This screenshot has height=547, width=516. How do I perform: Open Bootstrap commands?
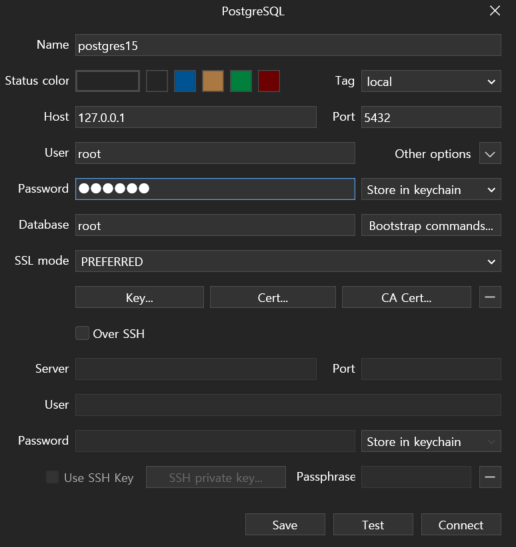[431, 225]
